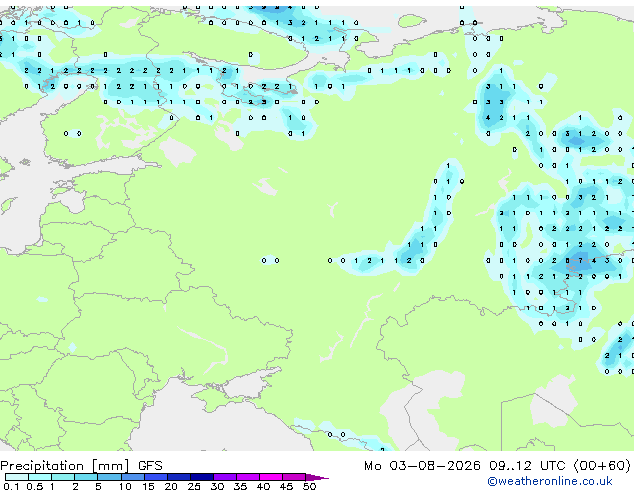Viewport: 634px width, 490px height.
Task: Click the precipitation value '7' on the map
Action: [x=580, y=261]
